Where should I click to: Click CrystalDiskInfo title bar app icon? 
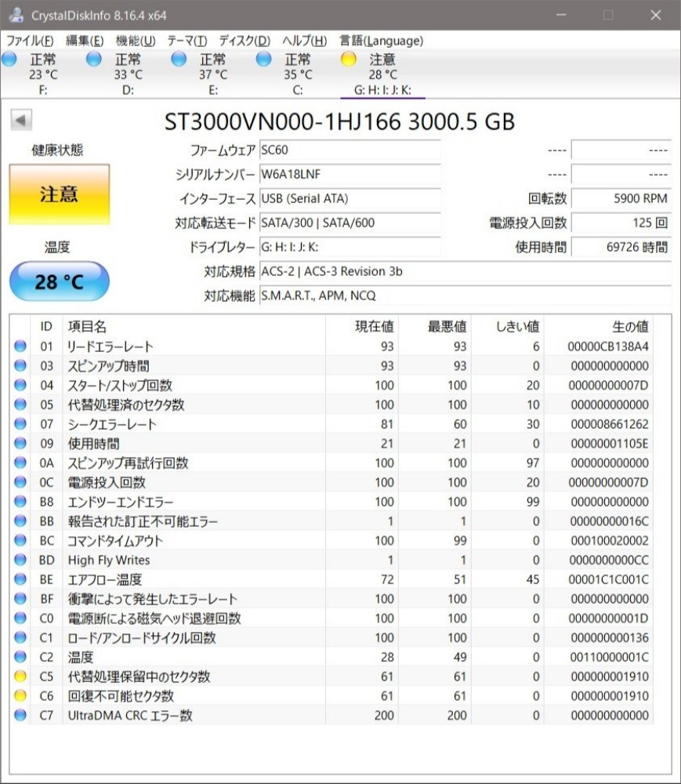click(x=16, y=14)
